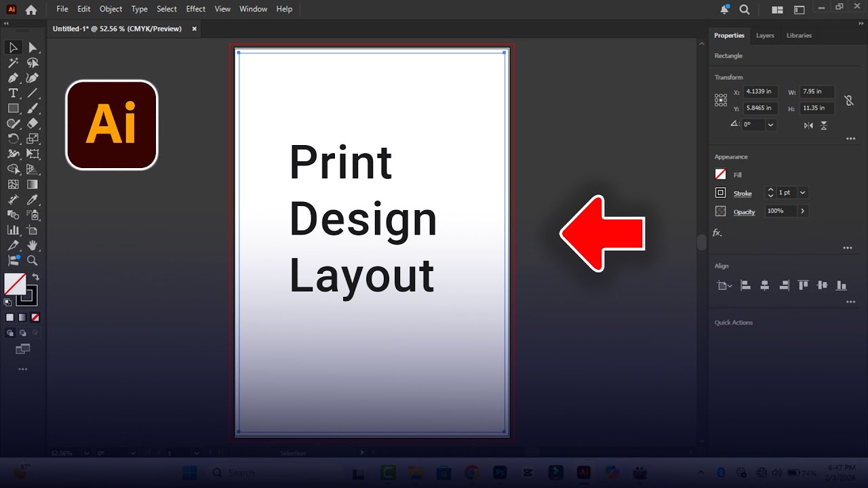
Task: Open the Object menu
Action: click(x=111, y=9)
